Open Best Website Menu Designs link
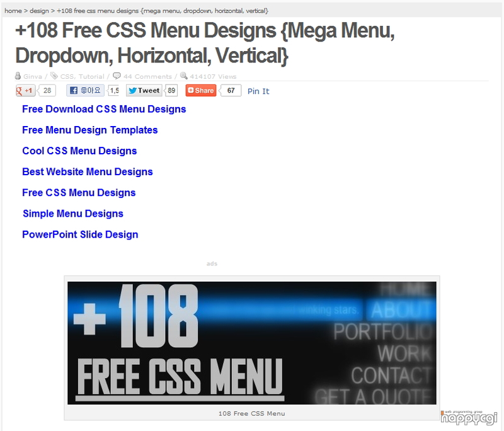This screenshot has height=431, width=504. point(88,172)
